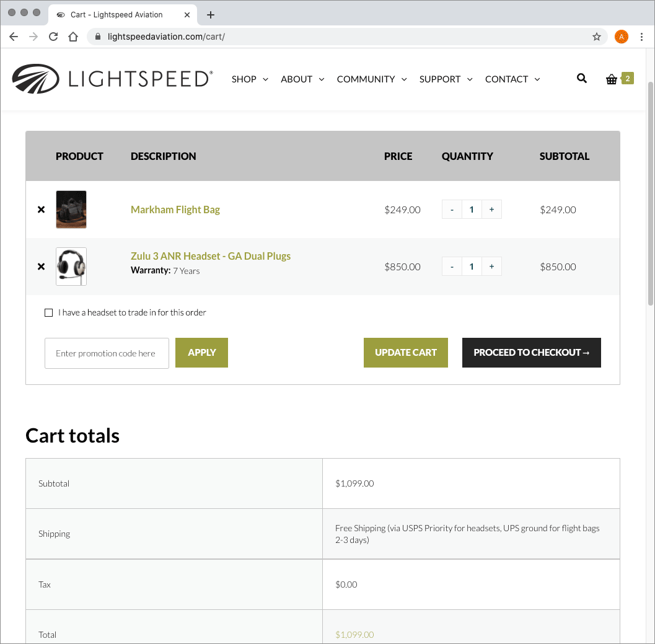Bookmark this page with the star icon
The width and height of the screenshot is (655, 644).
point(597,37)
